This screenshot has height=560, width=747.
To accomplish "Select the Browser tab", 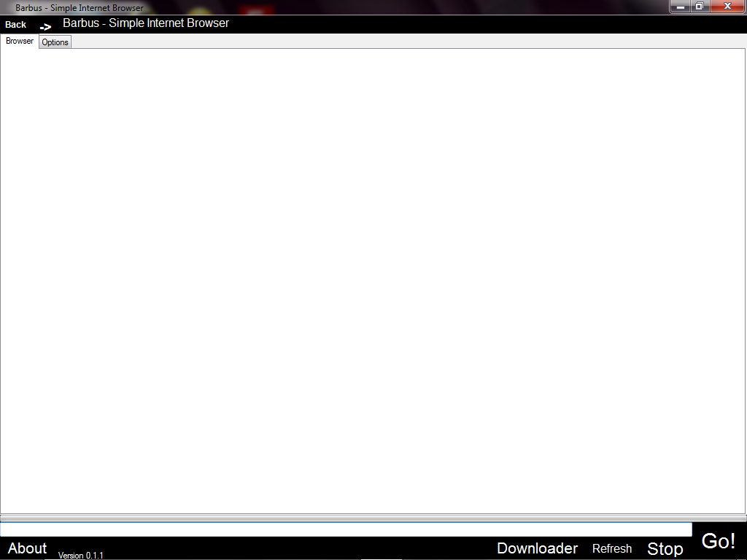I will [19, 41].
